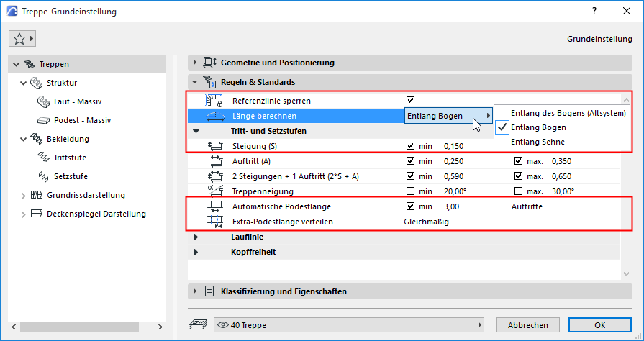Screen dimensions: 644x341
Task: Choose Entlang Sehne from the popup menu
Action: click(538, 142)
